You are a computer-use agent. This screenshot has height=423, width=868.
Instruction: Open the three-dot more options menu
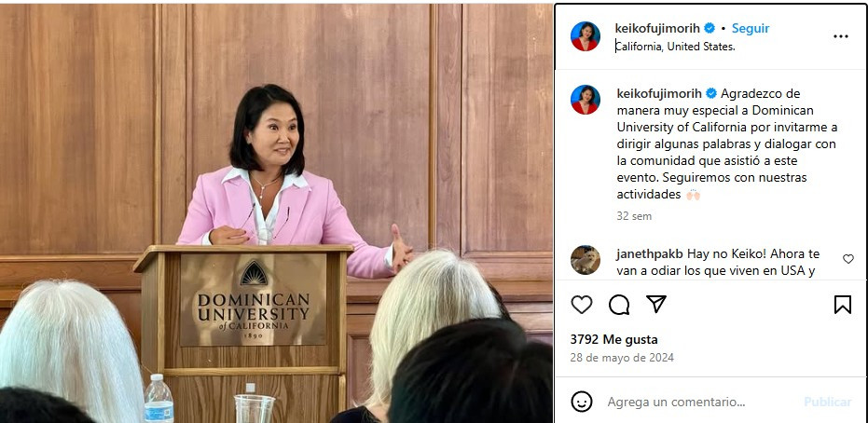(841, 36)
